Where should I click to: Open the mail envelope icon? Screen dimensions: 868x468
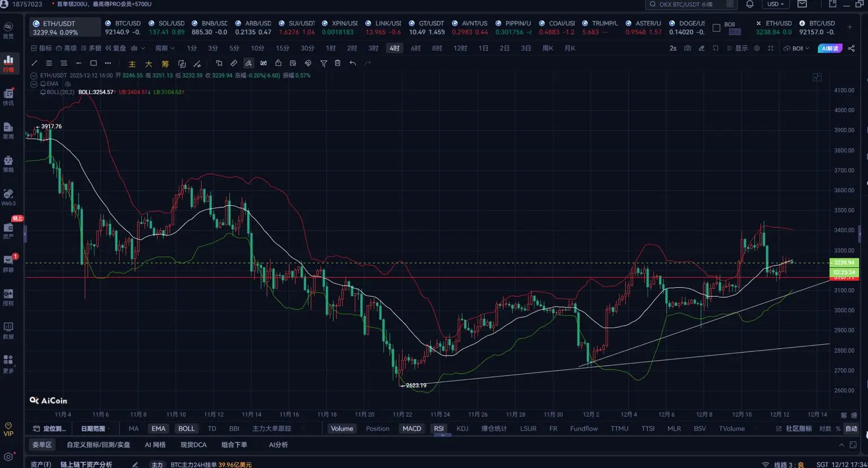(802, 4)
